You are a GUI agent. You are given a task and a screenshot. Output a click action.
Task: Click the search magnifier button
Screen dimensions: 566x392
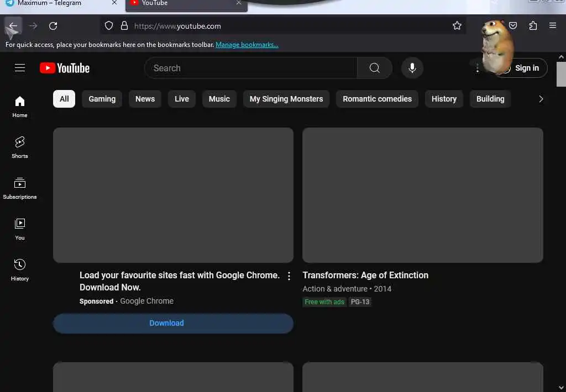pyautogui.click(x=374, y=68)
